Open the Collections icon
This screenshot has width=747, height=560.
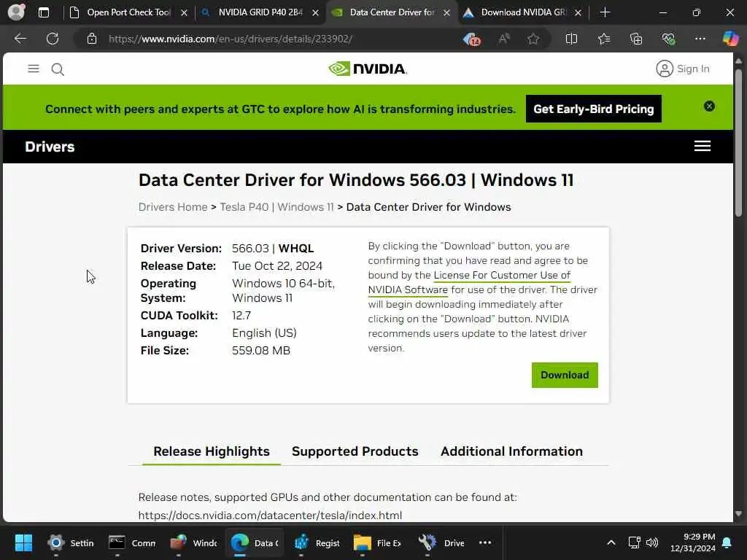(x=636, y=39)
